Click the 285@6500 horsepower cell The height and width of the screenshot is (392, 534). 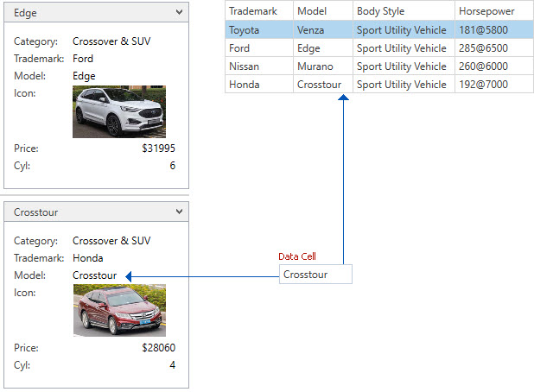click(x=494, y=48)
